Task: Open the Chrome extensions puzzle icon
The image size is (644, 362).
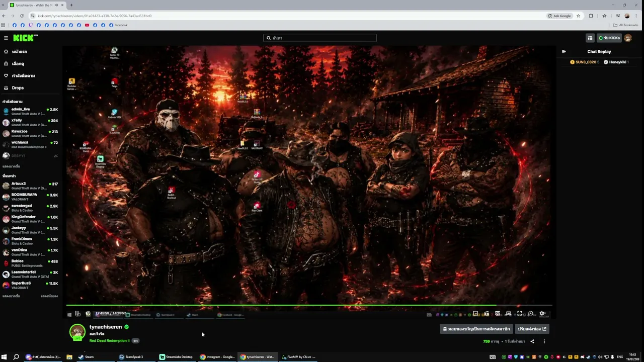Action: (x=591, y=16)
